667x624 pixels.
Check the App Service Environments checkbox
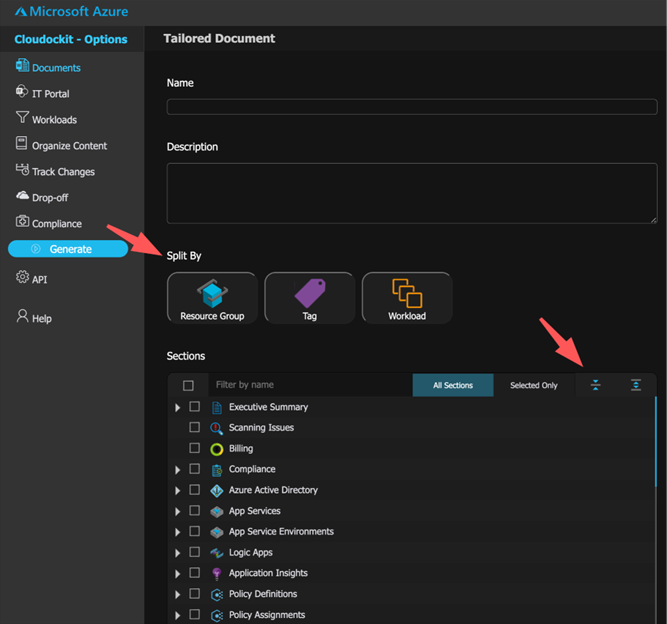(194, 531)
